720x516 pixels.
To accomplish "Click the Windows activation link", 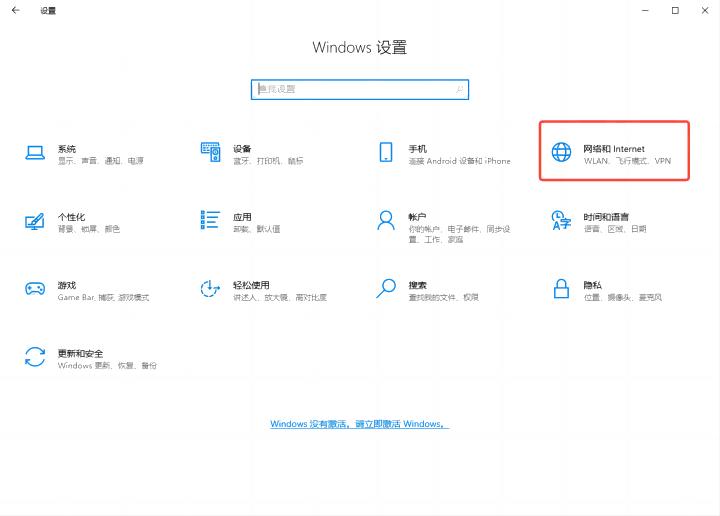I will tap(360, 424).
